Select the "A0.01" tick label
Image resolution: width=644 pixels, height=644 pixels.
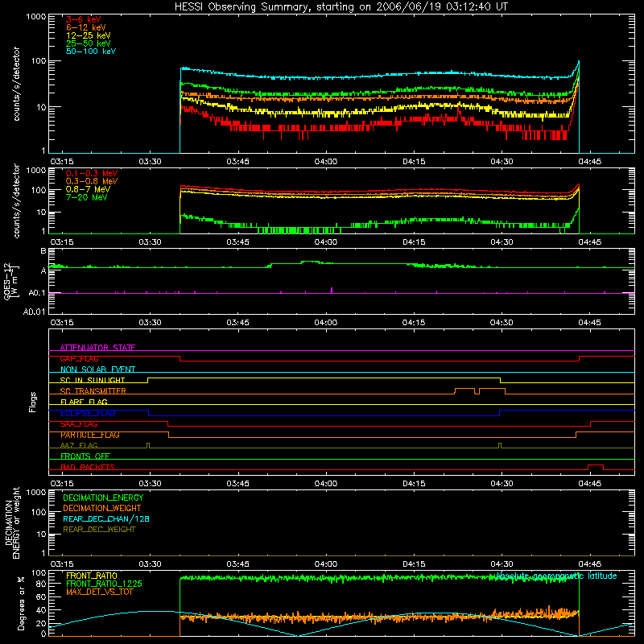pos(35,312)
